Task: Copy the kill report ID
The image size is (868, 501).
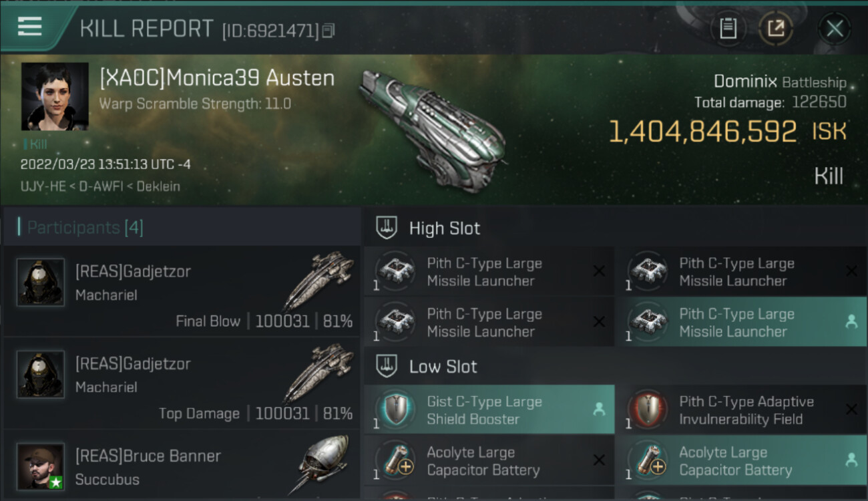Action: coord(328,31)
